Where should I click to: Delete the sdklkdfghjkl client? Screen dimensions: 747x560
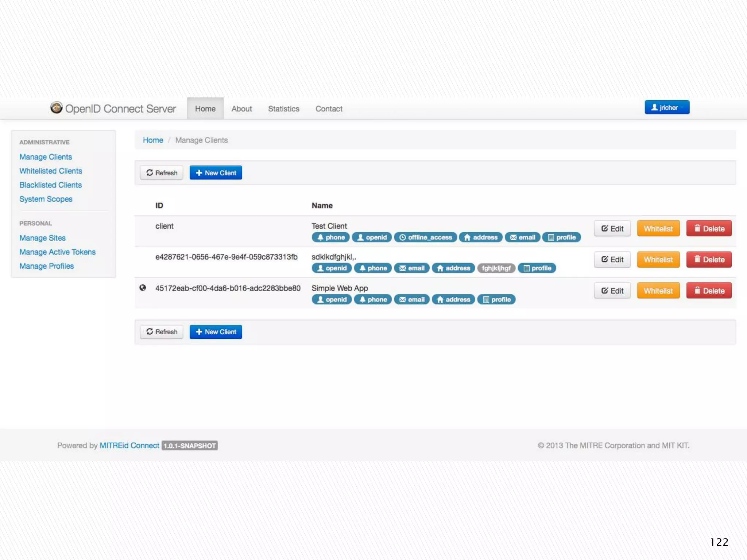(709, 260)
